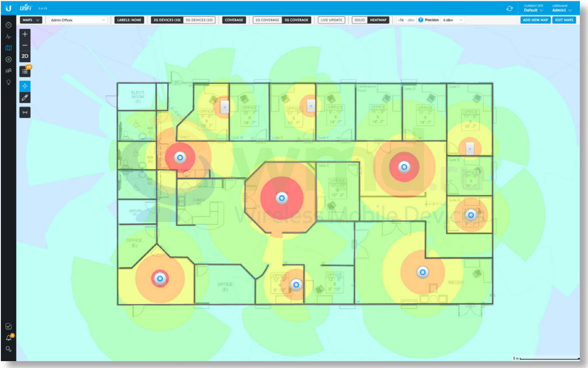Screen dimensions: 588x368
Task: Click the Ubiquiti U logo icon
Action: point(8,8)
